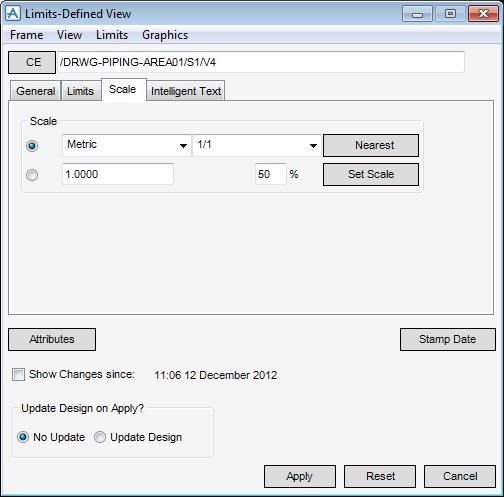Click the Nearest button
Viewport: 504px width, 497px height.
tap(371, 145)
